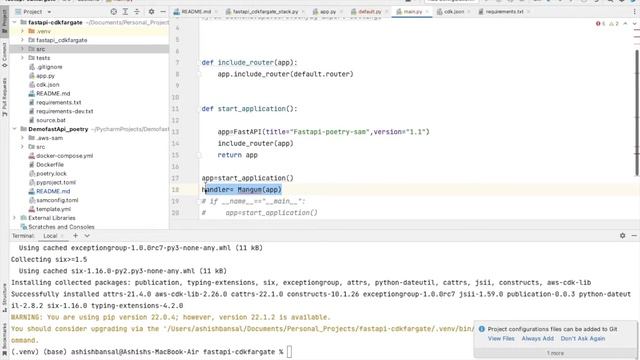Click the def start_application() line
Screen dimensions: 640x360
click(249, 109)
